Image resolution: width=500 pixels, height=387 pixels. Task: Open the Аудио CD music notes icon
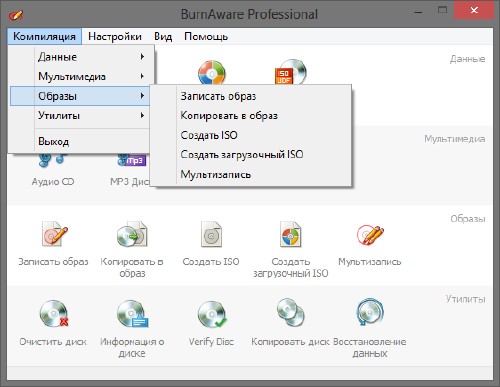(52, 159)
